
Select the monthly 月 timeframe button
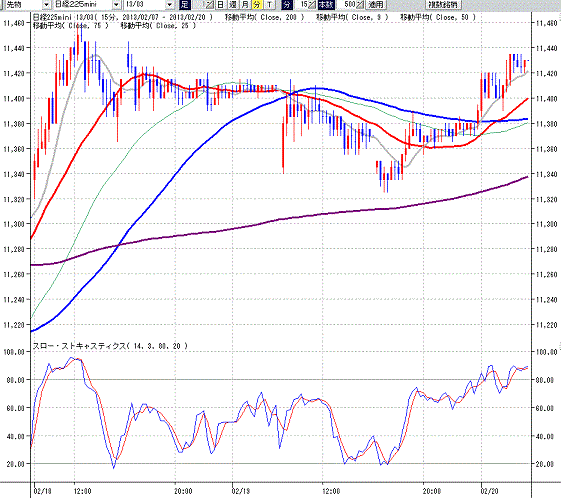tap(245, 5)
